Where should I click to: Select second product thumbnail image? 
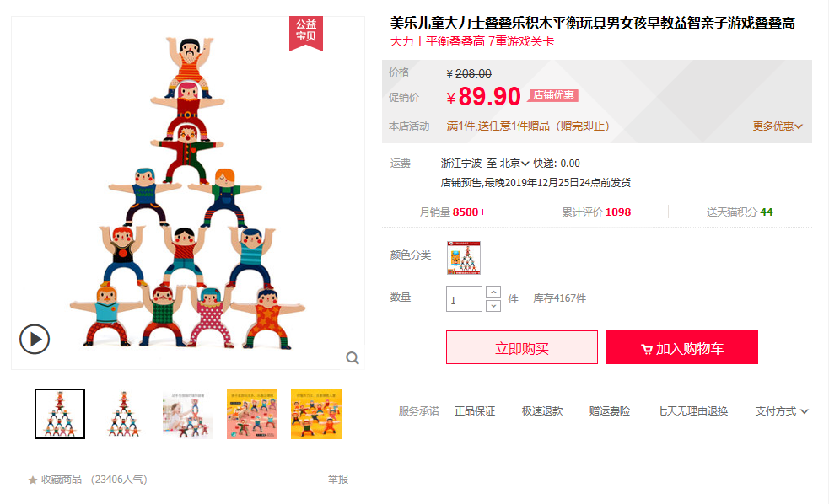(124, 414)
